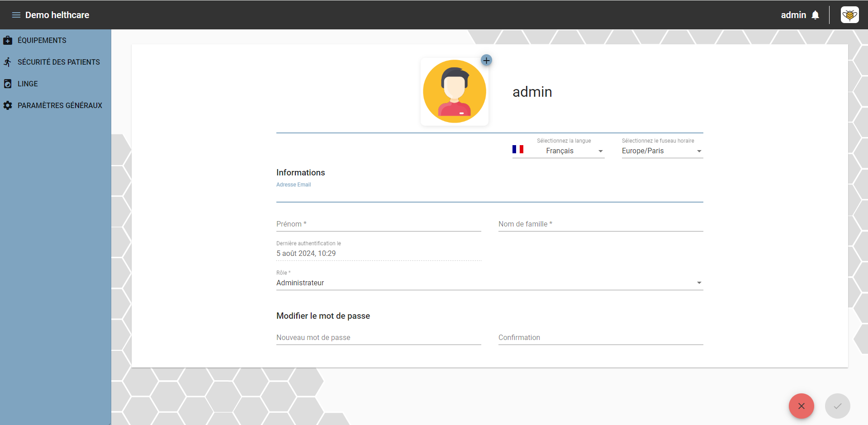This screenshot has width=868, height=425.
Task: Expand the Administrateur role dropdown
Action: (489, 283)
